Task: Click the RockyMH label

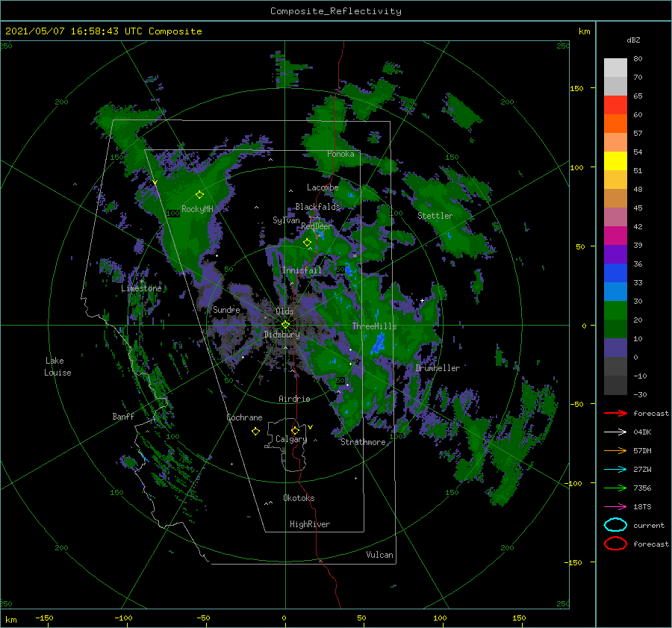Action: pos(197,209)
